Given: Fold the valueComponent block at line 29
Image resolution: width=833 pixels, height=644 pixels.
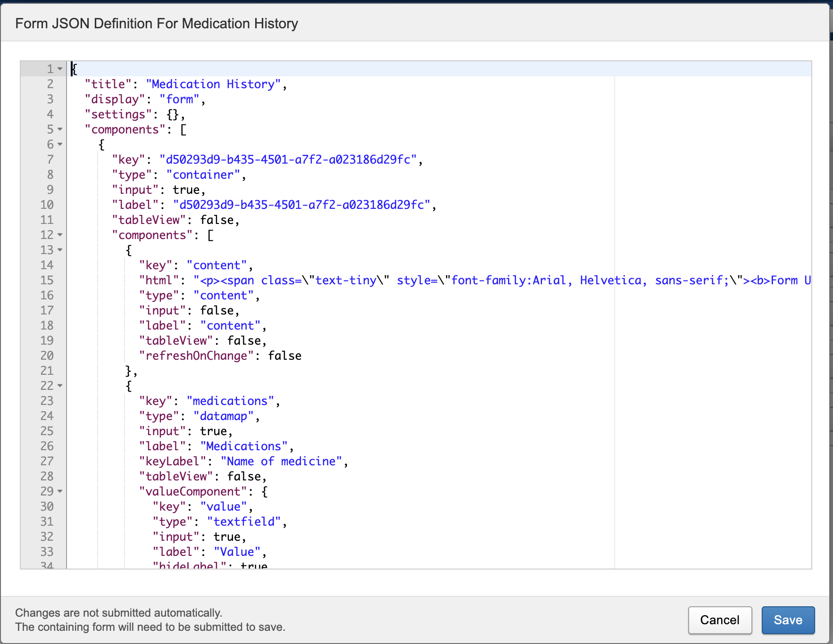Looking at the screenshot, I should tap(60, 491).
